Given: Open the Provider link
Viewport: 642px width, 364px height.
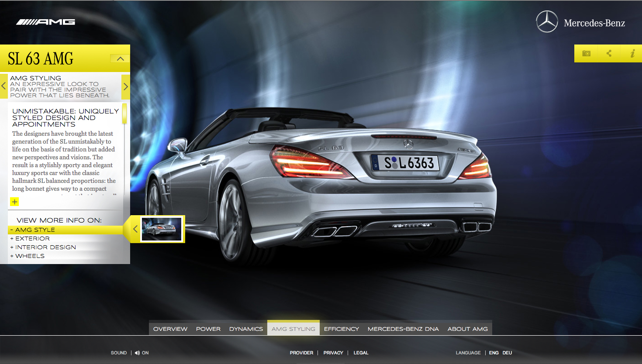Looking at the screenshot, I should (301, 353).
